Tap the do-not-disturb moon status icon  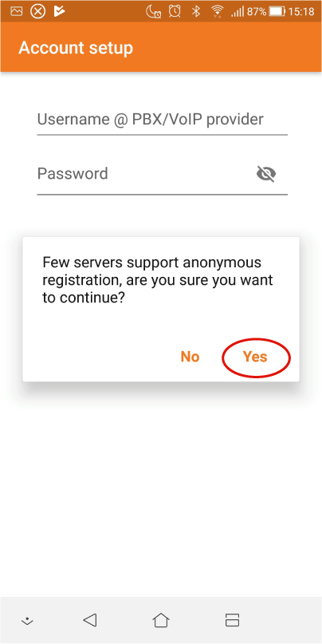click(153, 11)
